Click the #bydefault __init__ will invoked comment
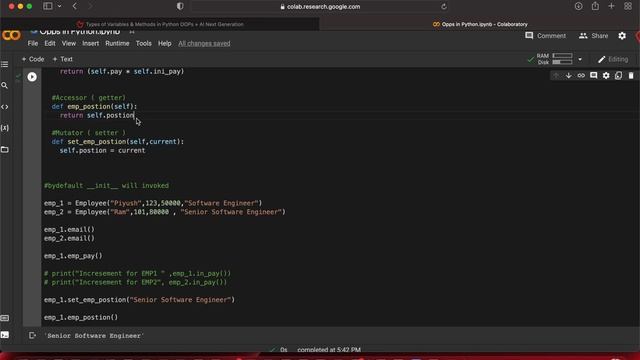 106,185
